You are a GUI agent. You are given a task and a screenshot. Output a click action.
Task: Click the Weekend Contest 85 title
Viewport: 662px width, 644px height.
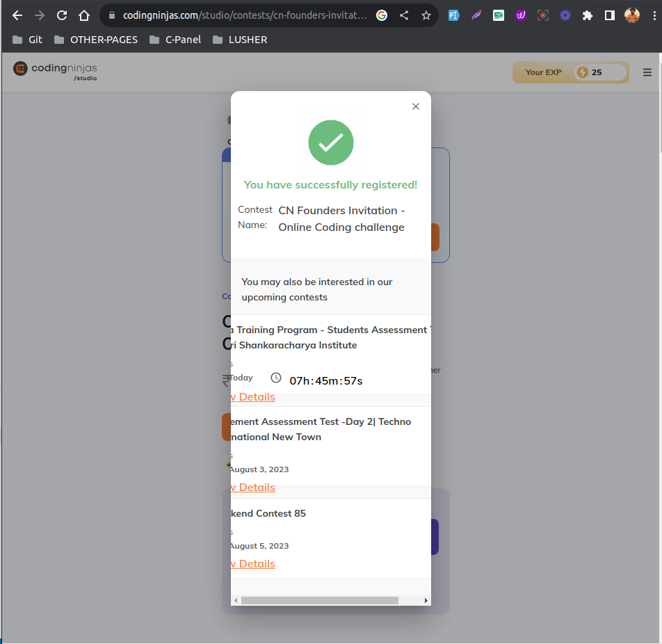pos(268,513)
